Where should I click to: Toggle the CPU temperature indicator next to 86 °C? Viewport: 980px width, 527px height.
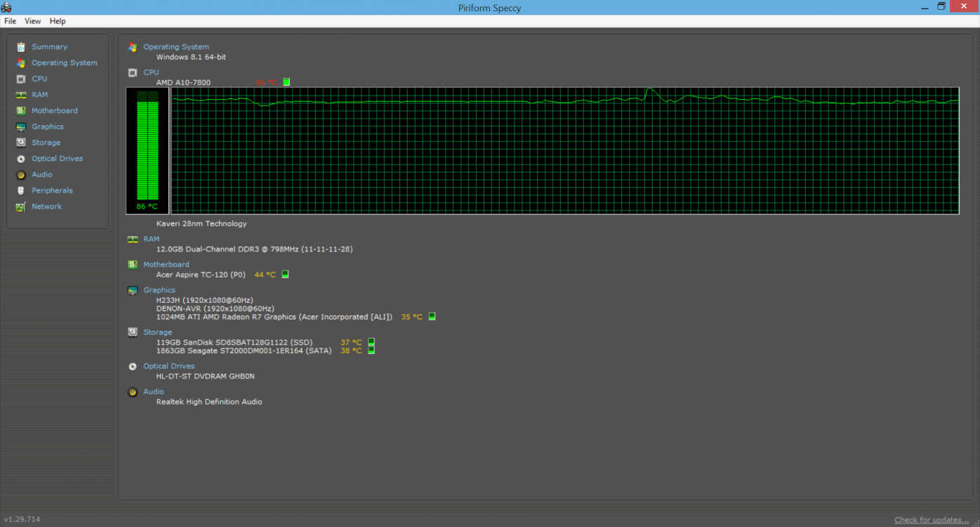[x=286, y=82]
